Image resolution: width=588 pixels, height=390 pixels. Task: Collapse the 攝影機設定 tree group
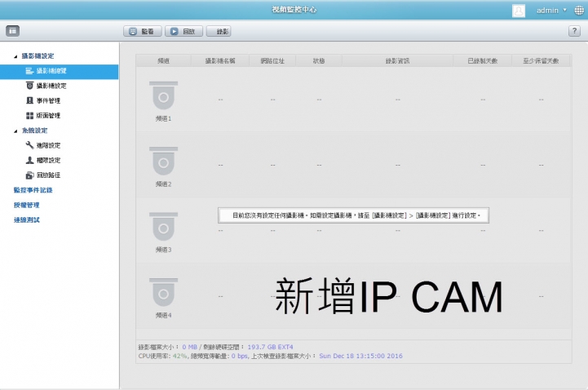pyautogui.click(x=15, y=56)
